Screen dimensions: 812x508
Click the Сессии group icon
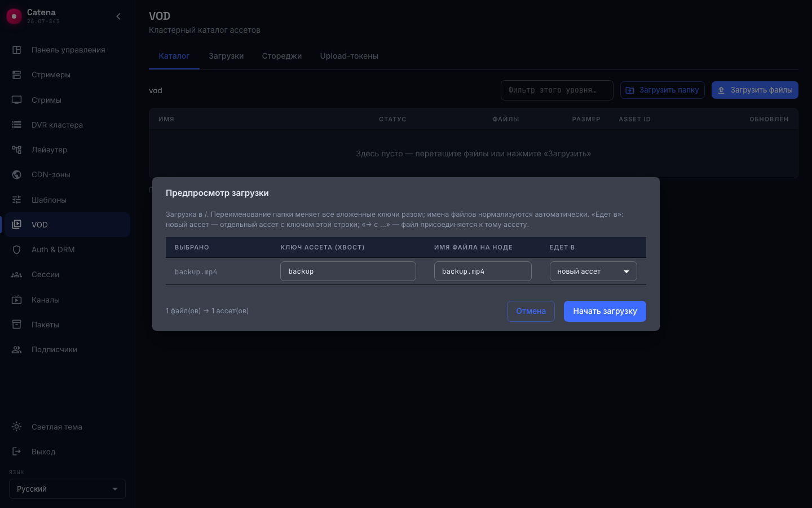[x=17, y=274]
